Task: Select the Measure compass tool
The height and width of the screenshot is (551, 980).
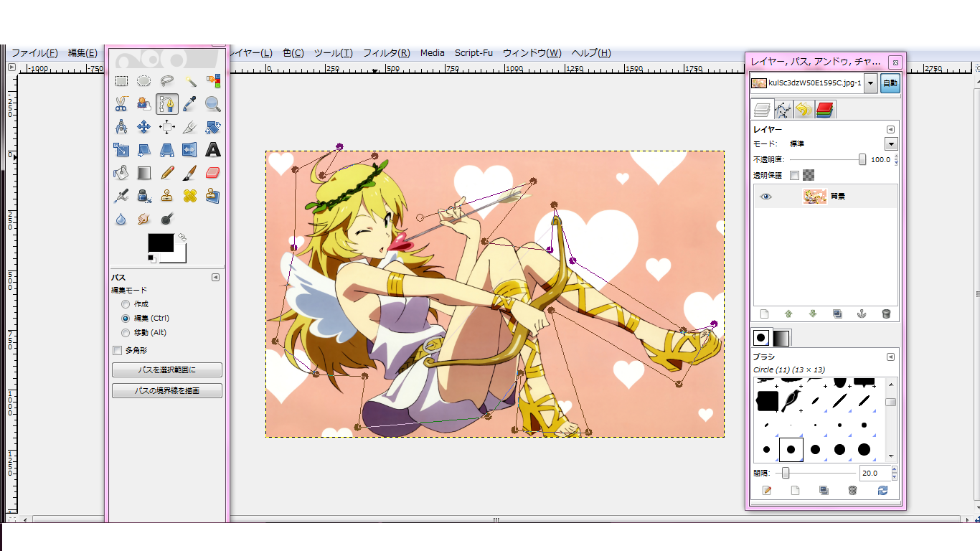Action: (121, 127)
